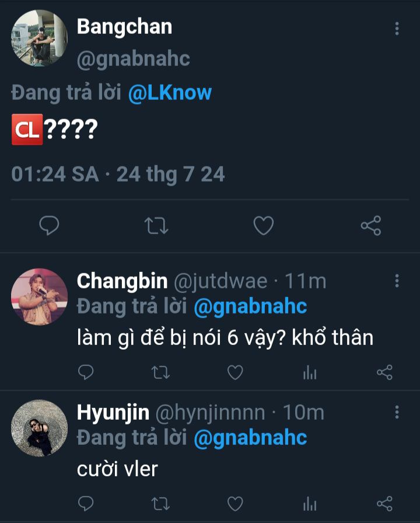Viewport: 420px width, 523px height.
Task: Share Changbin's reply
Action: click(384, 372)
